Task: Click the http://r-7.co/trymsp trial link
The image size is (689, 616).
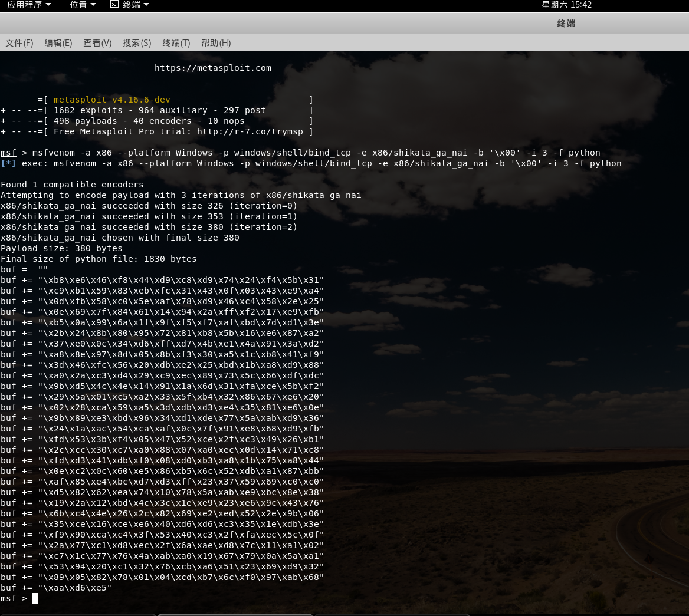Action: click(250, 131)
